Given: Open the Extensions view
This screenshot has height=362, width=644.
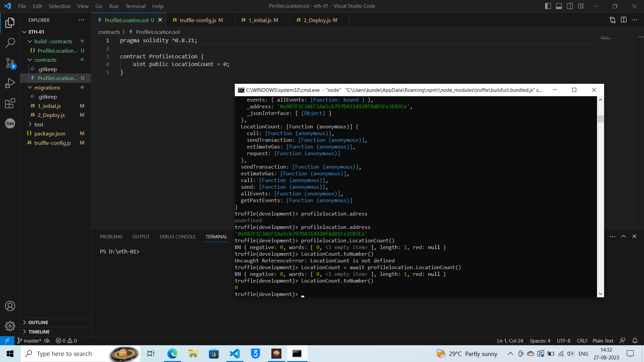Looking at the screenshot, I should (10, 103).
